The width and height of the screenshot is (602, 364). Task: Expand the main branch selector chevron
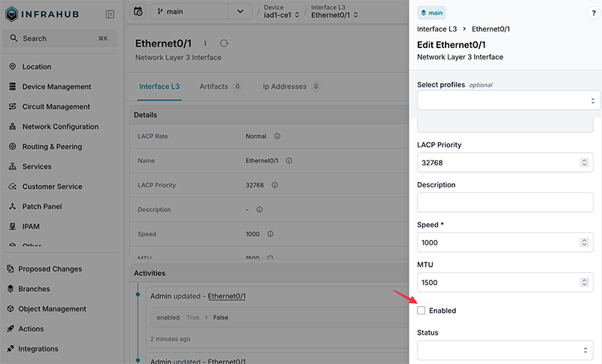click(240, 11)
